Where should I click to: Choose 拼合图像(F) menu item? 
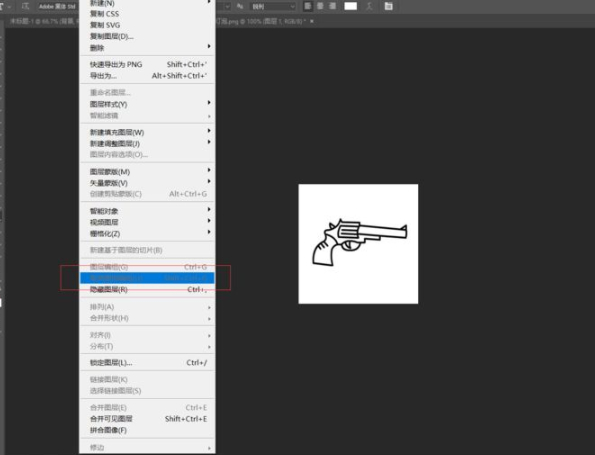(x=147, y=430)
